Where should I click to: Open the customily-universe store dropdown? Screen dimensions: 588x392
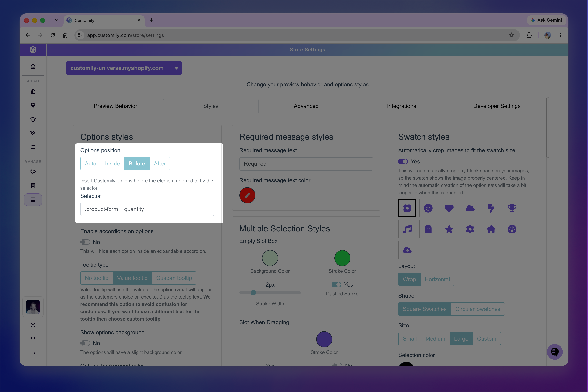(124, 68)
